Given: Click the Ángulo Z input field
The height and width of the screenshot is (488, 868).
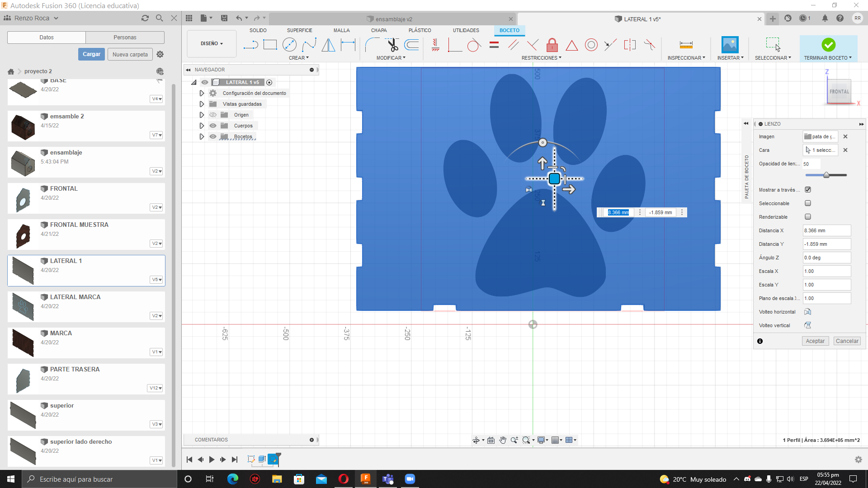Looking at the screenshot, I should [x=827, y=258].
